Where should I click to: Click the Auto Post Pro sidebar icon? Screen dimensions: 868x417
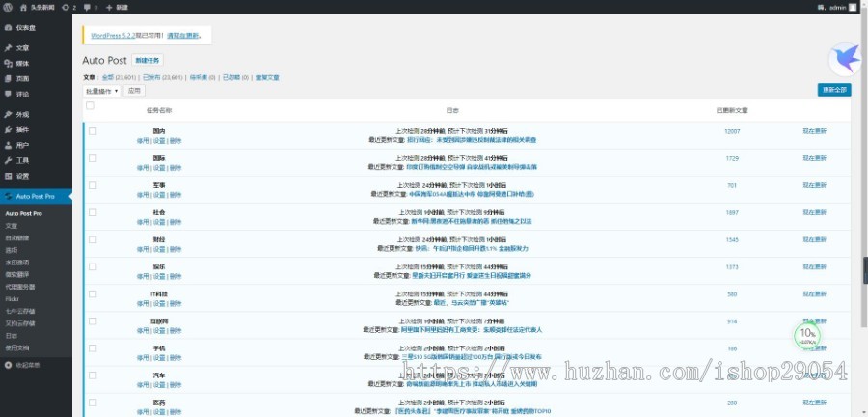[8, 197]
